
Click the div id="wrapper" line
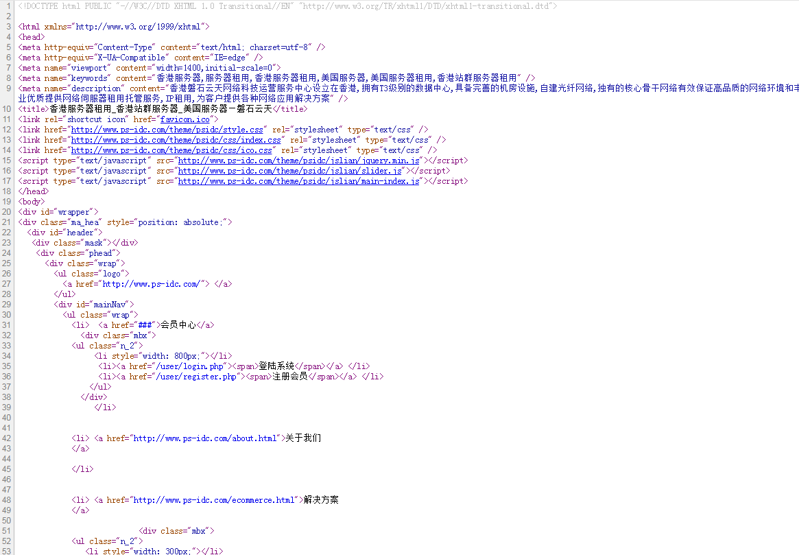click(58, 212)
